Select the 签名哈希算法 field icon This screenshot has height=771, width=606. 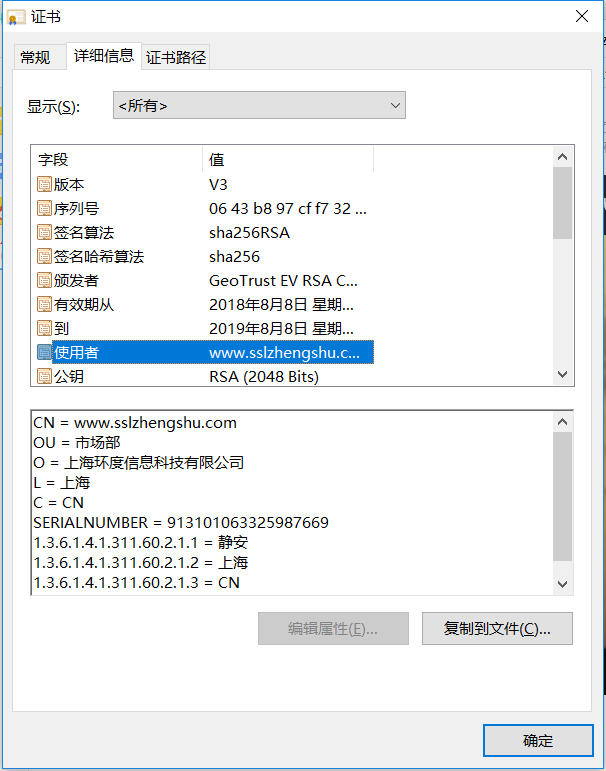point(44,257)
